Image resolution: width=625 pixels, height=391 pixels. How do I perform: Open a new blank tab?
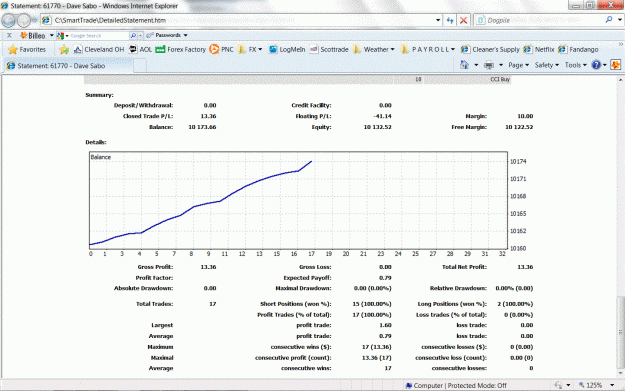point(140,66)
